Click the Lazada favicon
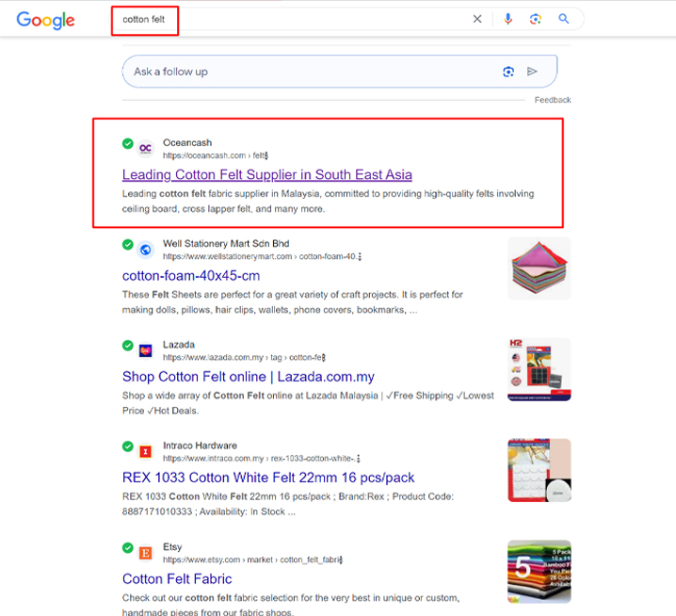Viewport: 676px width, 616px height. pos(146,350)
